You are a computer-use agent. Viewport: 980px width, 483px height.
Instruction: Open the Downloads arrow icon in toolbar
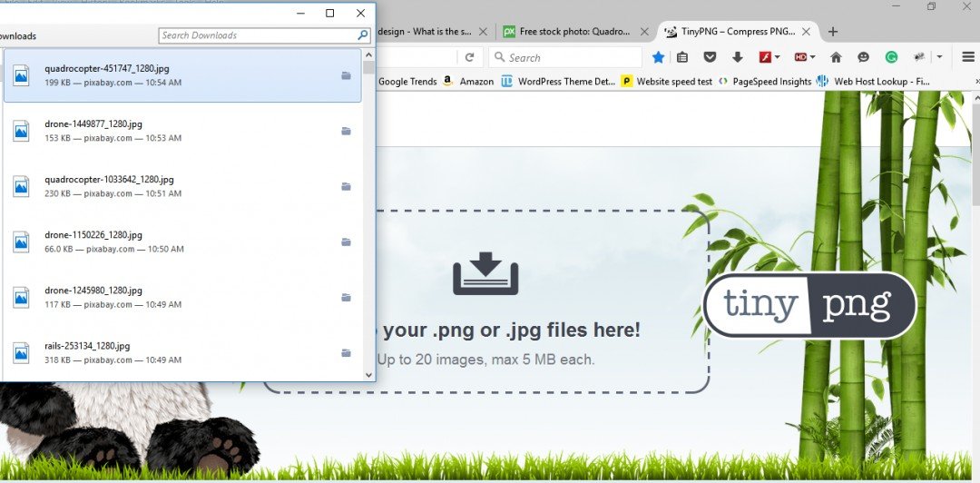coord(738,57)
